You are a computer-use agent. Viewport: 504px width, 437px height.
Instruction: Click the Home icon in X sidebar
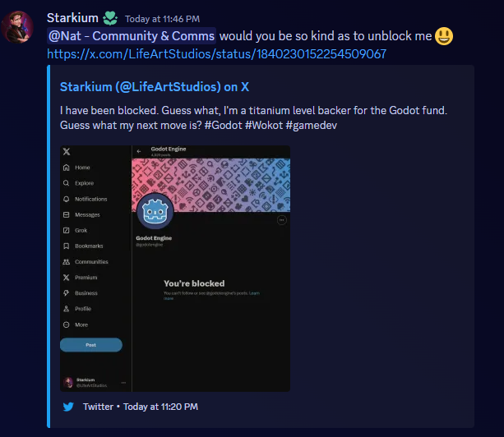(x=67, y=168)
